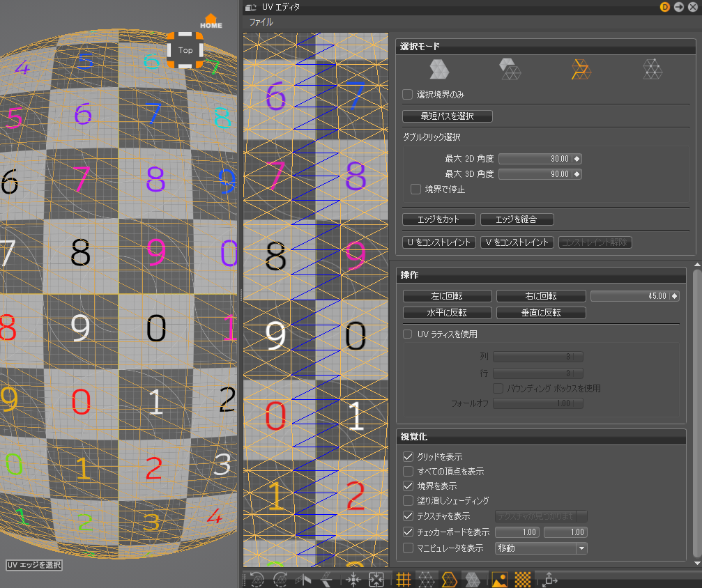Collapse the 視覚化 panel header
Screen dimensions: 702x588
[x=541, y=437]
